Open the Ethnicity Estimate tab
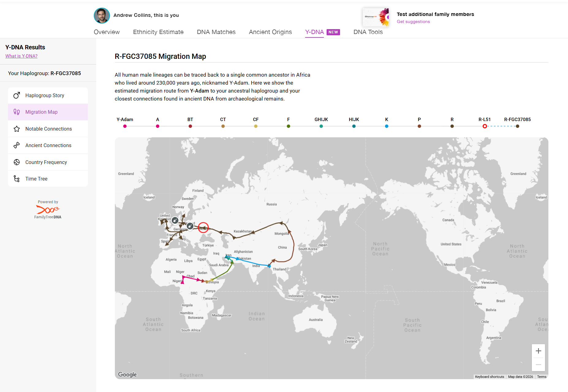This screenshot has width=568, height=392. coord(158,32)
